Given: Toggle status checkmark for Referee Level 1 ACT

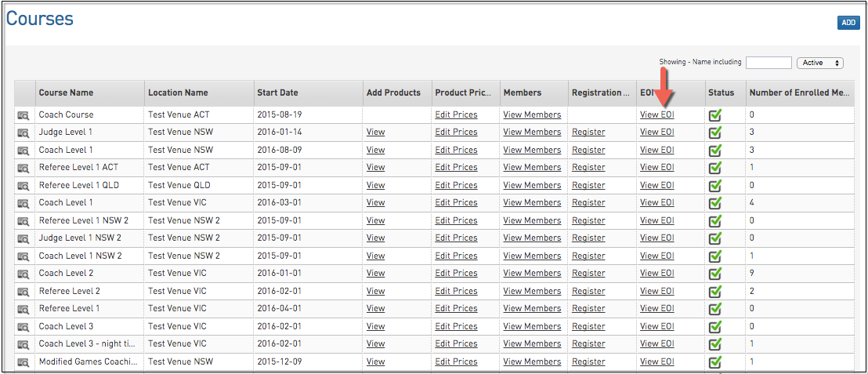Looking at the screenshot, I should (x=714, y=168).
